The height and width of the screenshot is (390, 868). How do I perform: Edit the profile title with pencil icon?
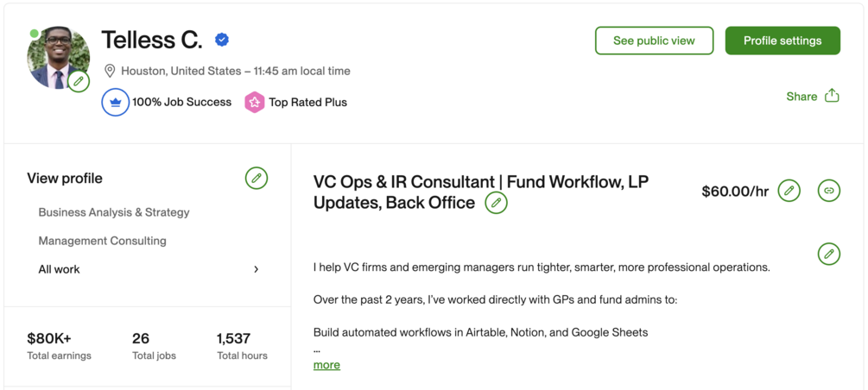click(496, 203)
